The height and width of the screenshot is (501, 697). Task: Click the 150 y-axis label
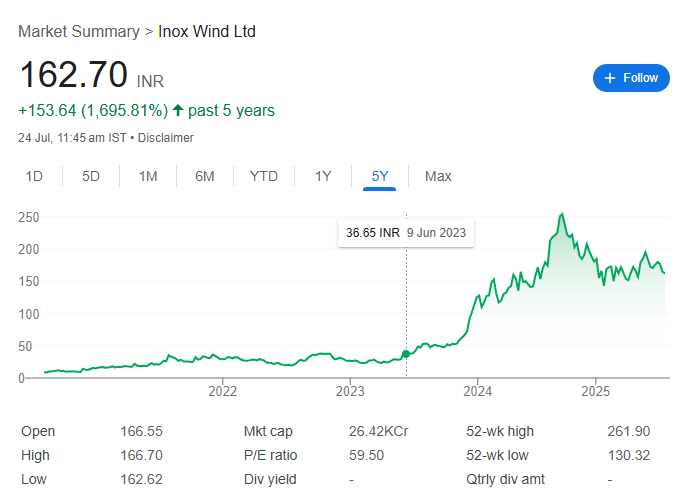pos(28,281)
